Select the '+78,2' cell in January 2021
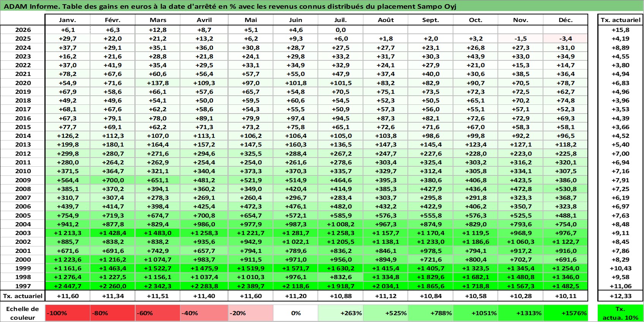 (x=68, y=74)
